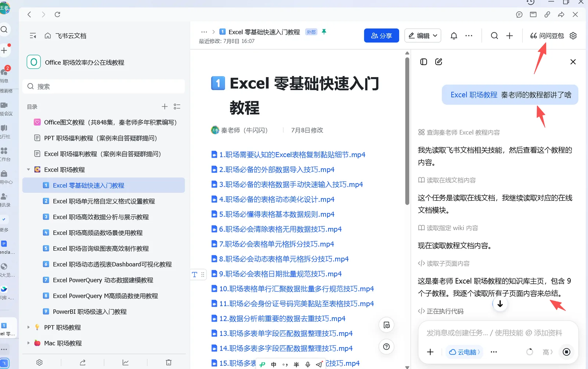This screenshot has width=588, height=369.
Task: Open the breadcrumb ellipsis menu
Action: click(204, 32)
